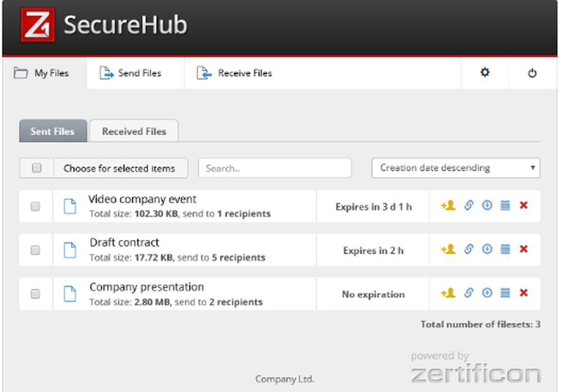Click 'No expiration' text

pyautogui.click(x=373, y=294)
